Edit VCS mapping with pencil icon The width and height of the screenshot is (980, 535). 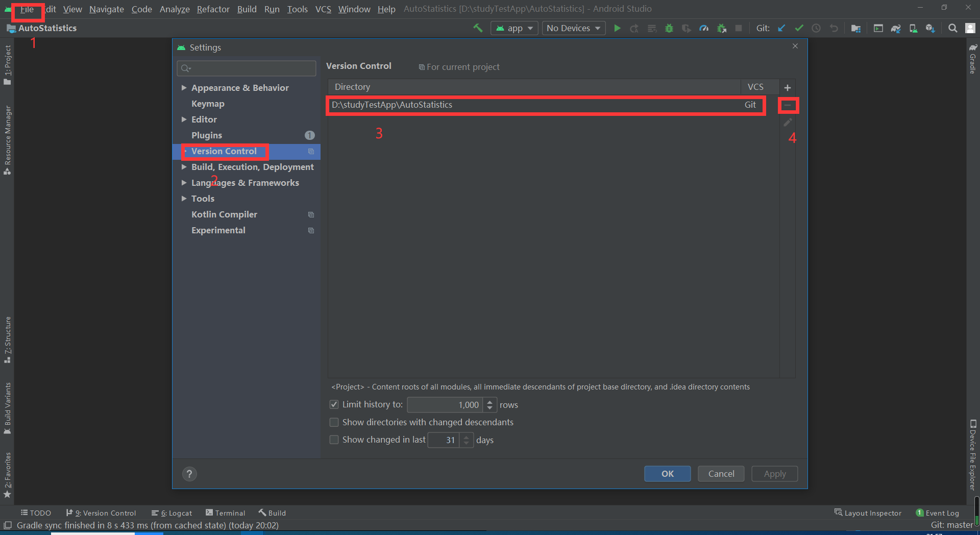[788, 123]
